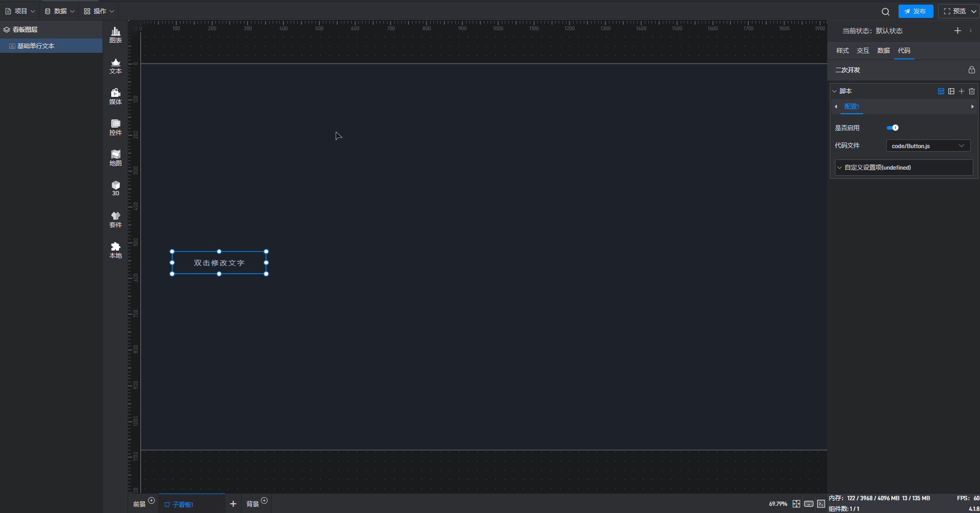Open the 代码文件 code/Button.js dropdown

pos(928,146)
